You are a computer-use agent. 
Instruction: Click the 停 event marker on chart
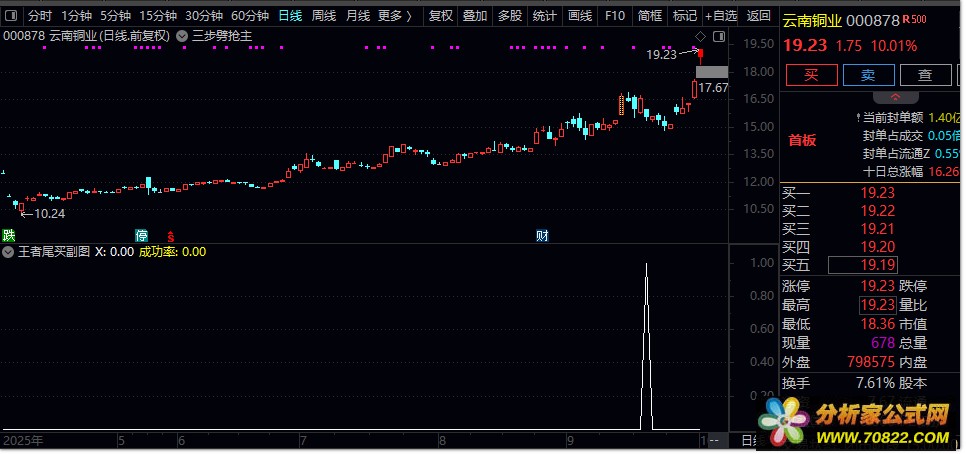(142, 236)
